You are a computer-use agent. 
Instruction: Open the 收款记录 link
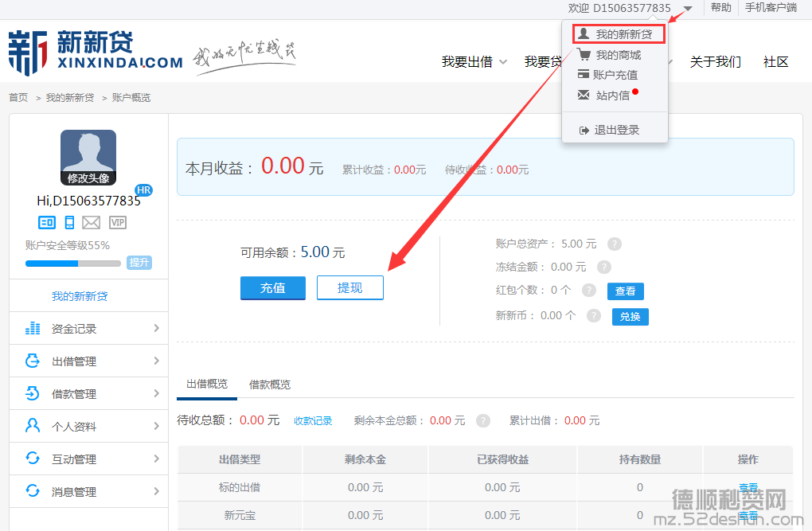point(313,421)
